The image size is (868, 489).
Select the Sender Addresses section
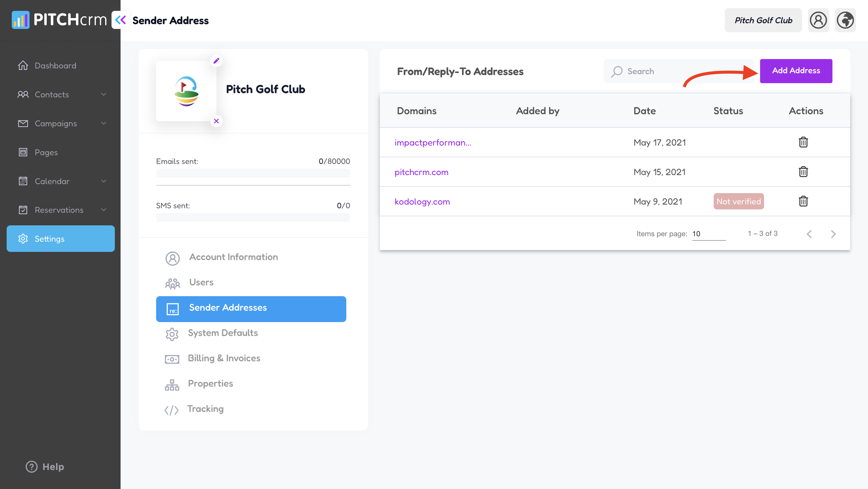[x=251, y=309]
